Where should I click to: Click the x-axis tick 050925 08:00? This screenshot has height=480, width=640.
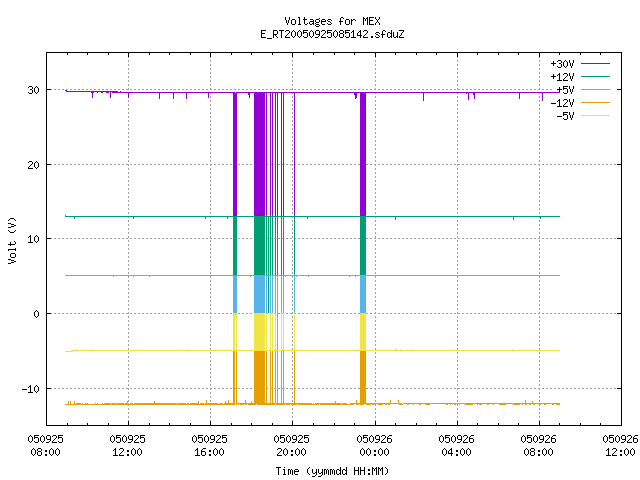(45, 446)
